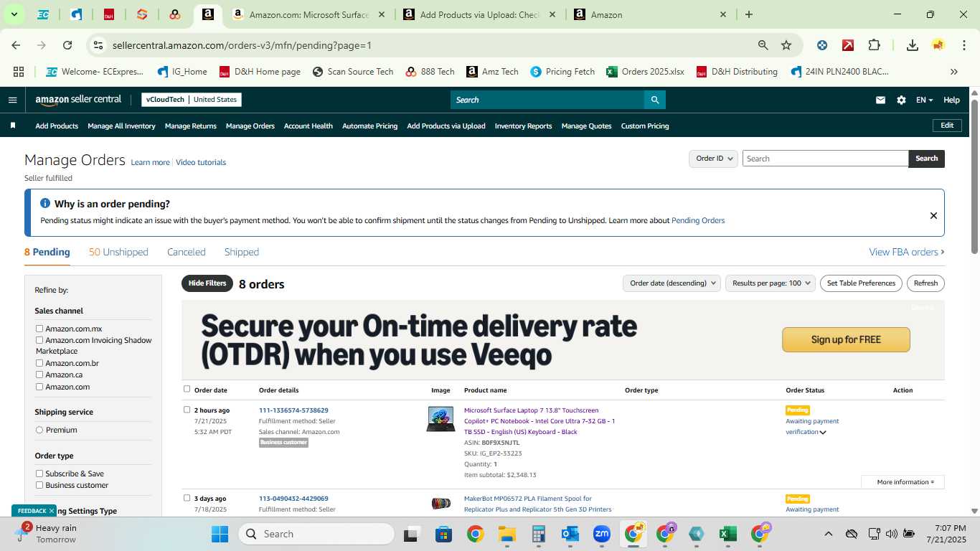Screen dimensions: 980x551
Task: Open order link 111-1336574-5738629
Action: pos(293,410)
